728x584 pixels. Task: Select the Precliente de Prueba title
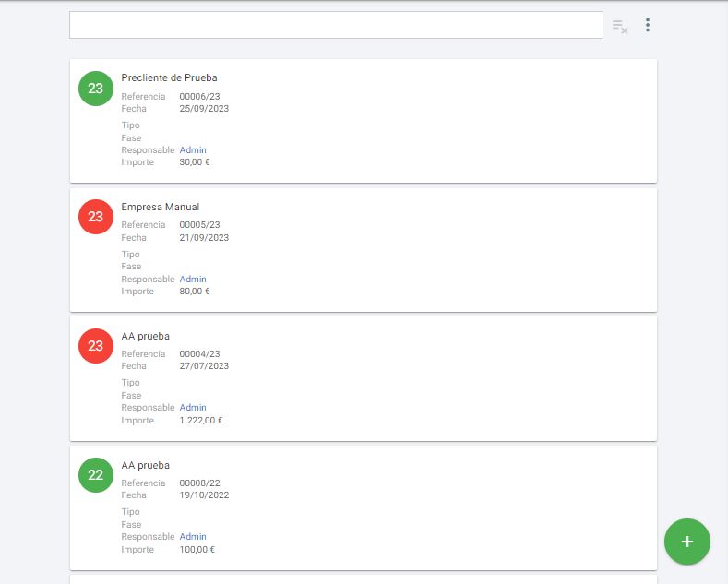pyautogui.click(x=169, y=78)
